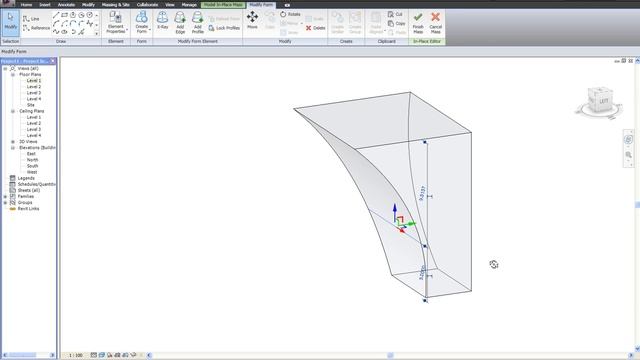The width and height of the screenshot is (640, 360).
Task: Activate the Move tool
Action: [x=252, y=20]
